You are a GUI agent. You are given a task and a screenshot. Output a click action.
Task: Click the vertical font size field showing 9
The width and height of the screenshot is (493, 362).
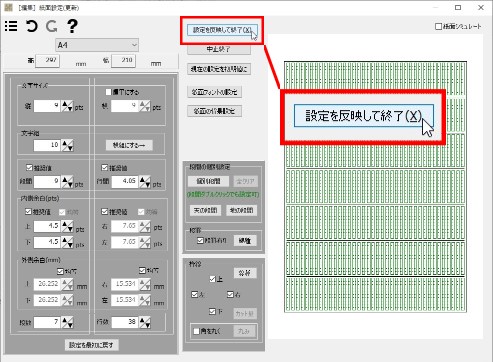click(x=47, y=106)
